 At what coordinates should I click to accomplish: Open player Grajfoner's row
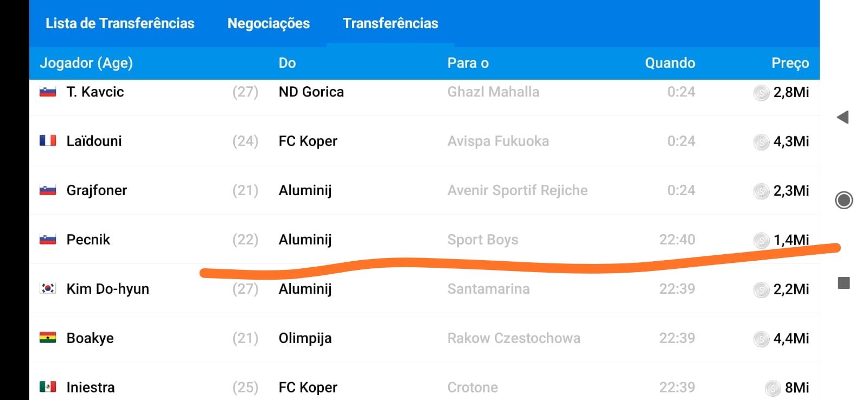tap(97, 190)
